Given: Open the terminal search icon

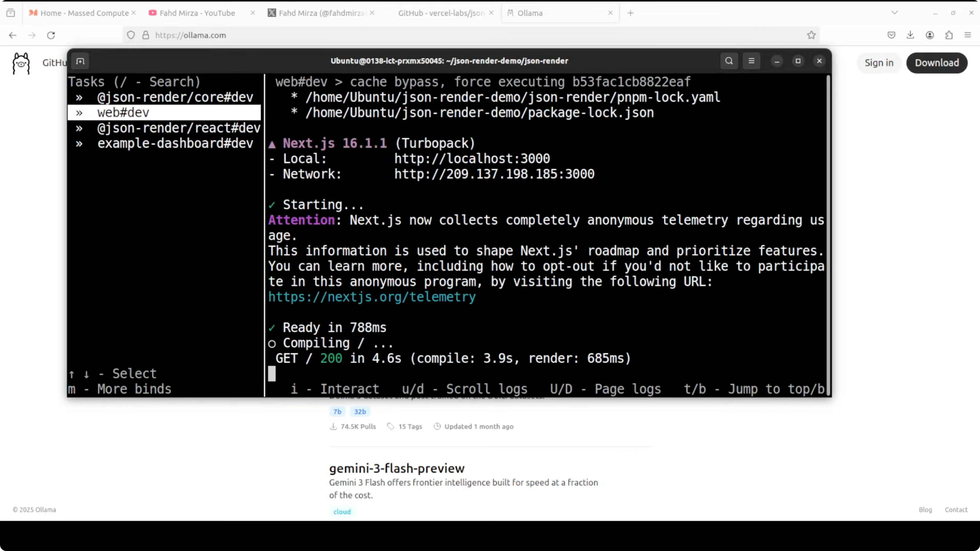Looking at the screenshot, I should click(x=729, y=61).
